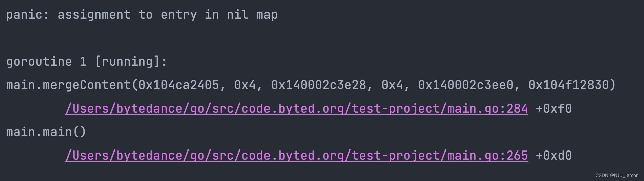Click the first 0x4 argument of mergeContent
Image resolution: width=644 pixels, height=181 pixels.
[245, 85]
